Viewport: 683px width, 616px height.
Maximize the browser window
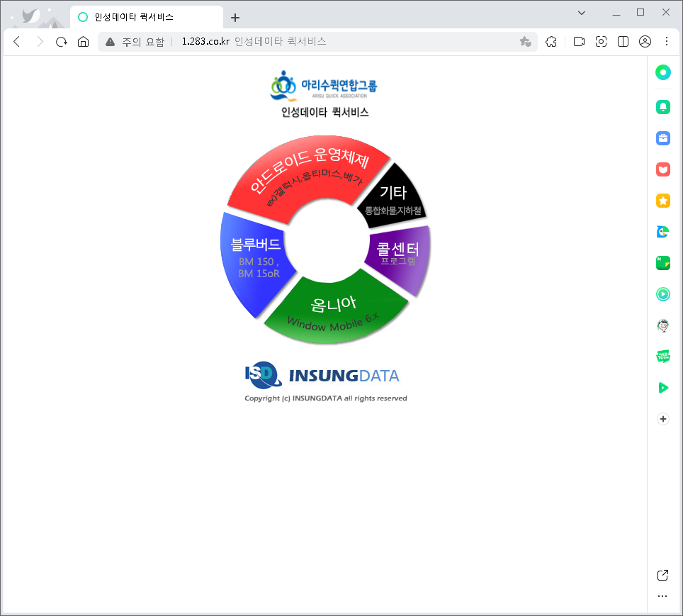pyautogui.click(x=640, y=12)
